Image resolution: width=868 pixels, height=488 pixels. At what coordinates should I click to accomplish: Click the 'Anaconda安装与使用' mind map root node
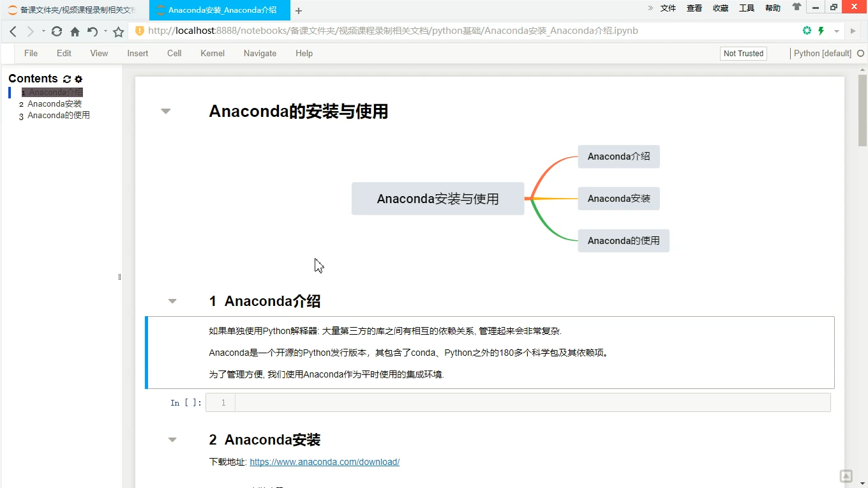pyautogui.click(x=438, y=199)
